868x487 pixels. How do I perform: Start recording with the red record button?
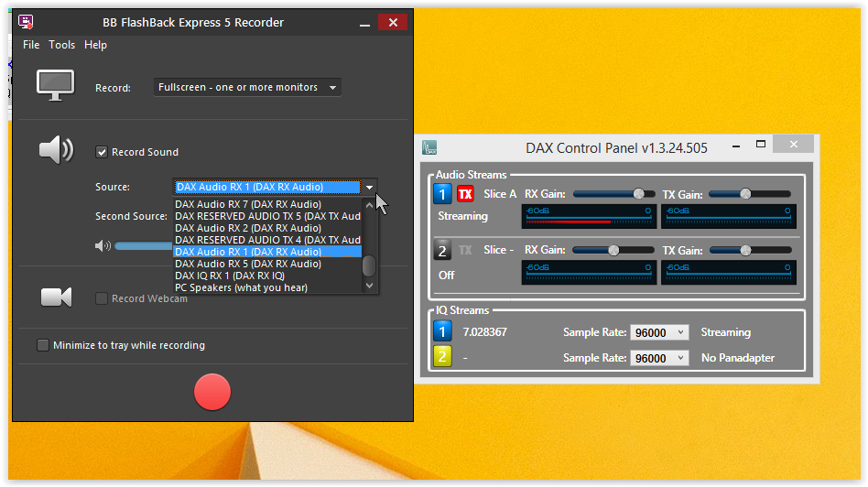tap(212, 392)
